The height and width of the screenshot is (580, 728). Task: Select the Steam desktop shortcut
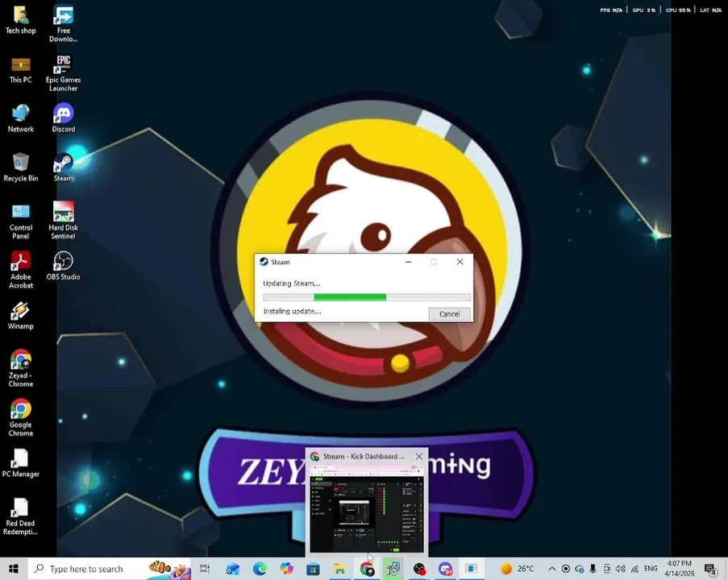point(64,168)
